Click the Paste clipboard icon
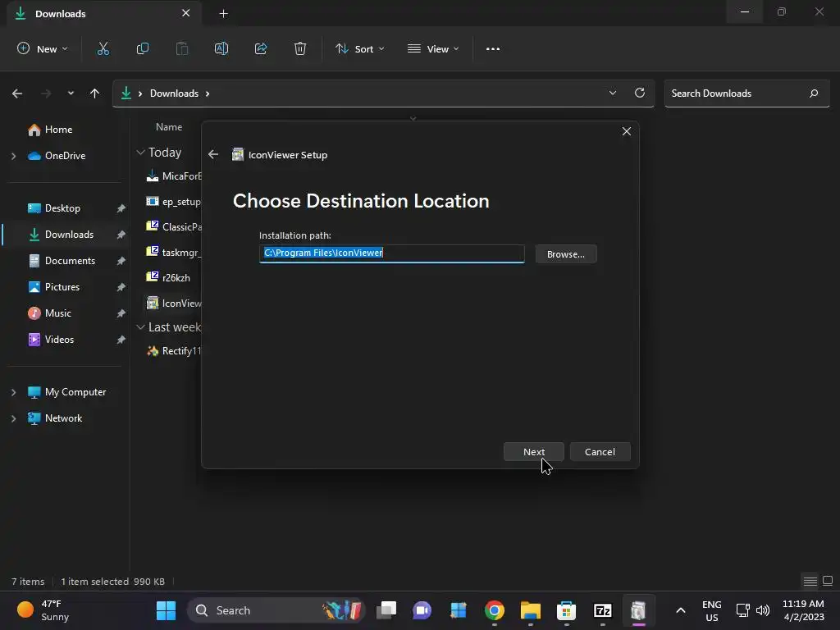The image size is (840, 630). click(x=182, y=48)
